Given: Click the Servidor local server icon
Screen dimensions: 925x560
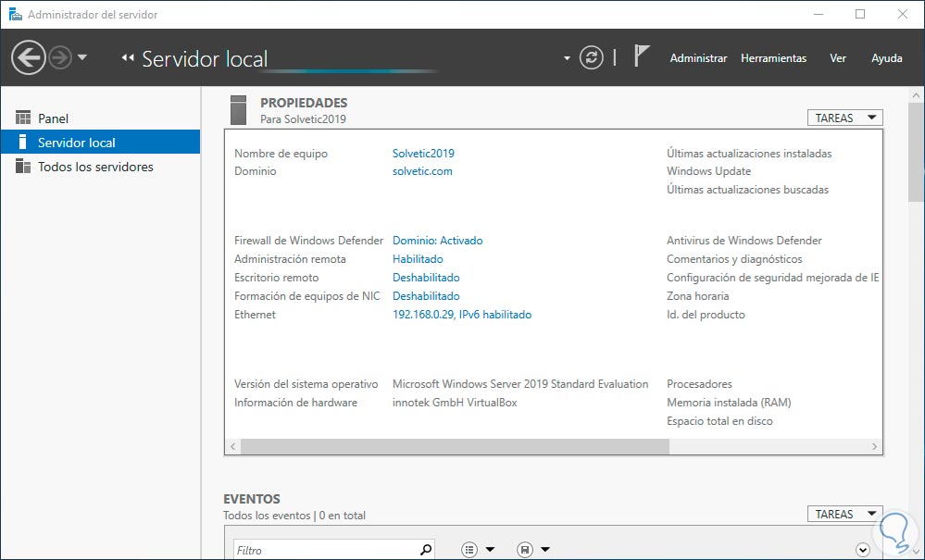Looking at the screenshot, I should point(23,142).
